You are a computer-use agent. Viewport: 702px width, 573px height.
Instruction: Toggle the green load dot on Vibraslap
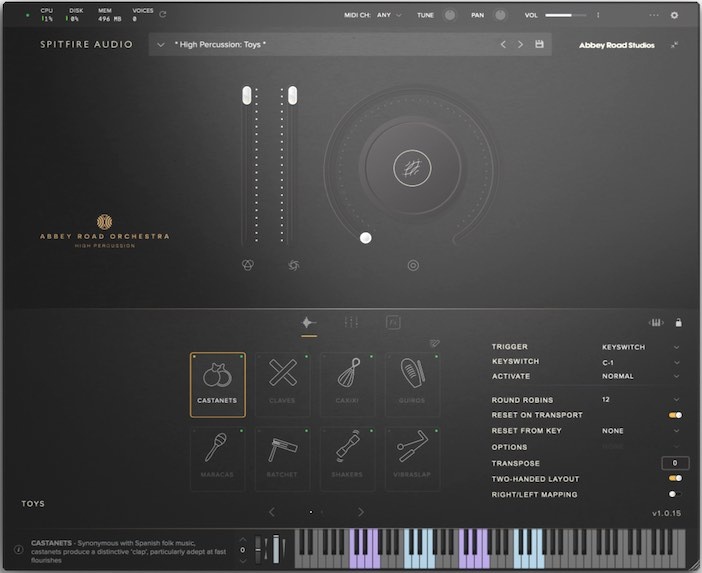click(x=437, y=431)
